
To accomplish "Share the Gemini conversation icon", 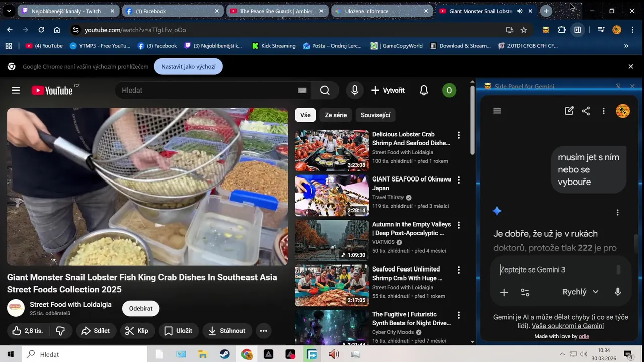I will pyautogui.click(x=586, y=111).
